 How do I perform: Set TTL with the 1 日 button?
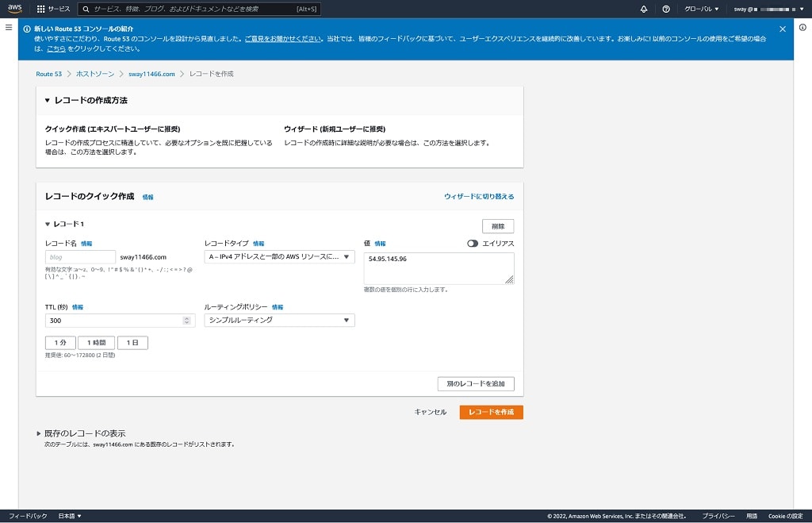132,343
